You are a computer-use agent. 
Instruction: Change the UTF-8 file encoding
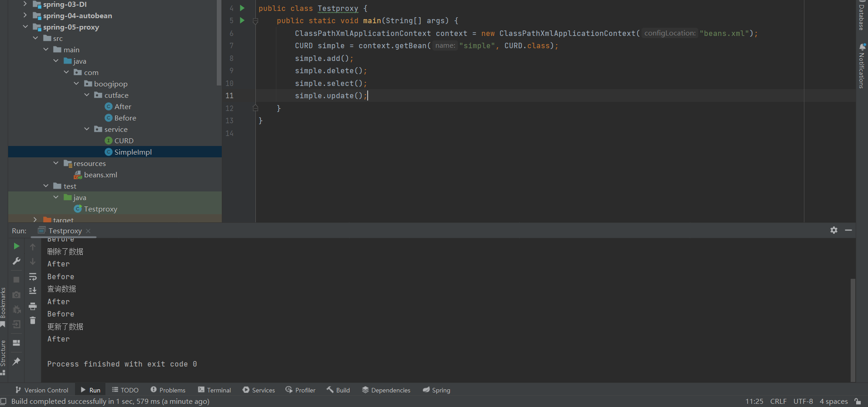coord(803,401)
